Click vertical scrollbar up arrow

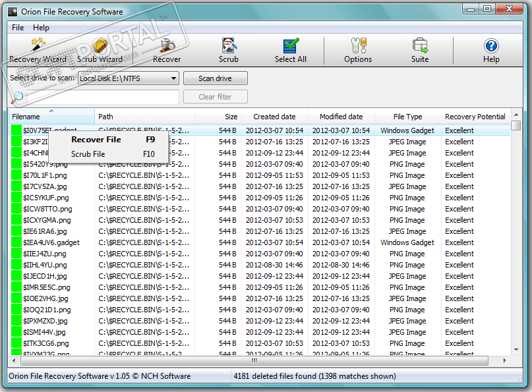[x=516, y=115]
